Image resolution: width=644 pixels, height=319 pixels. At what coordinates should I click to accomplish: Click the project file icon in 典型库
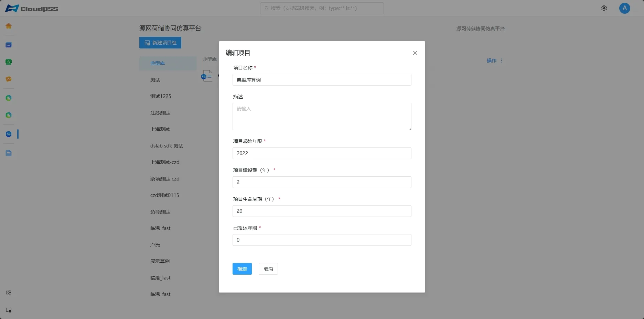click(x=207, y=76)
